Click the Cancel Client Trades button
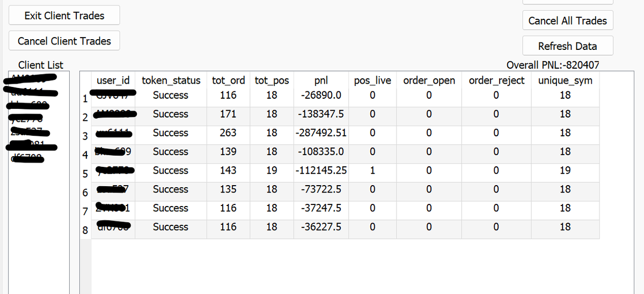 (x=64, y=41)
